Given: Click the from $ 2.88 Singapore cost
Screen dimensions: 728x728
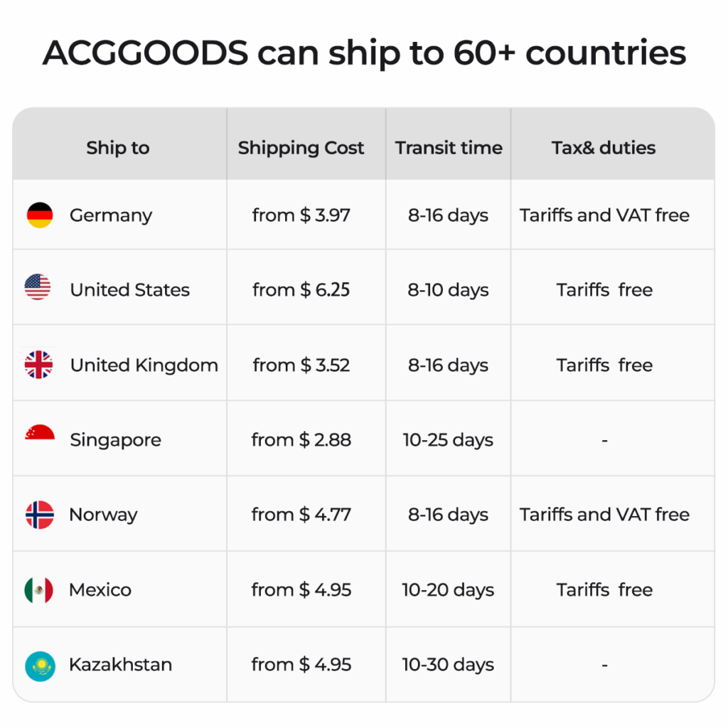Looking at the screenshot, I should (301, 440).
